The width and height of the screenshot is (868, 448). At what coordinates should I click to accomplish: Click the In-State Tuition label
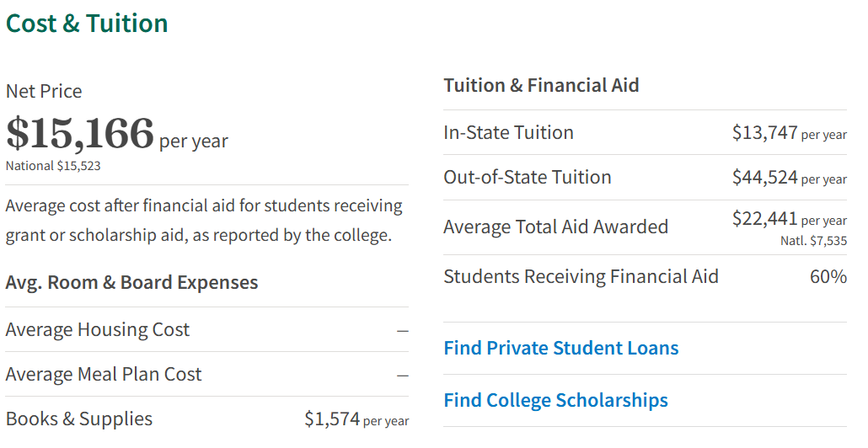pos(508,133)
